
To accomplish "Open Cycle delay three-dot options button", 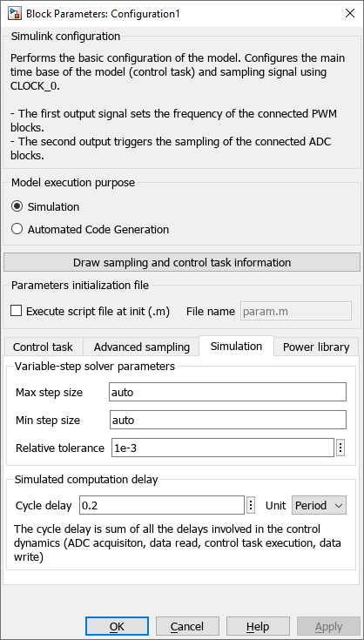I will 251,505.
